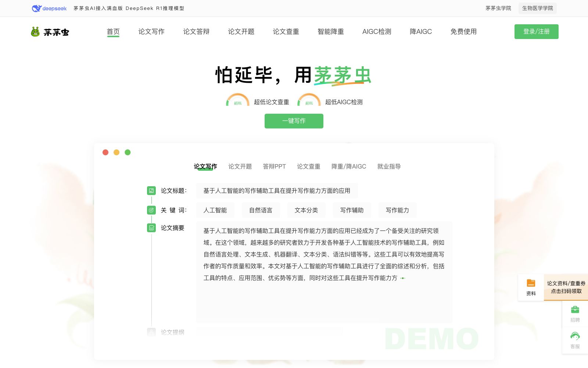Viewport: 588px width, 368px height.
Task: Open 降AIGC in the main navigation
Action: coord(421,32)
